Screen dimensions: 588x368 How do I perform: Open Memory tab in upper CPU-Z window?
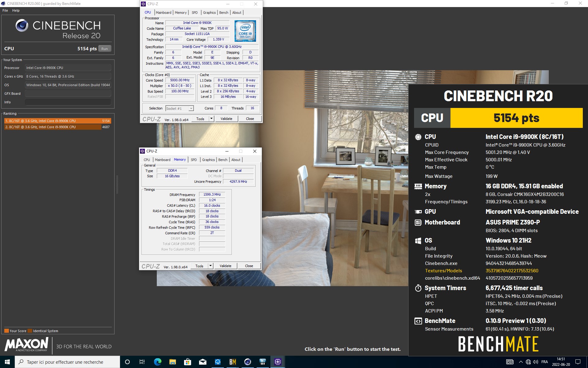(x=181, y=13)
